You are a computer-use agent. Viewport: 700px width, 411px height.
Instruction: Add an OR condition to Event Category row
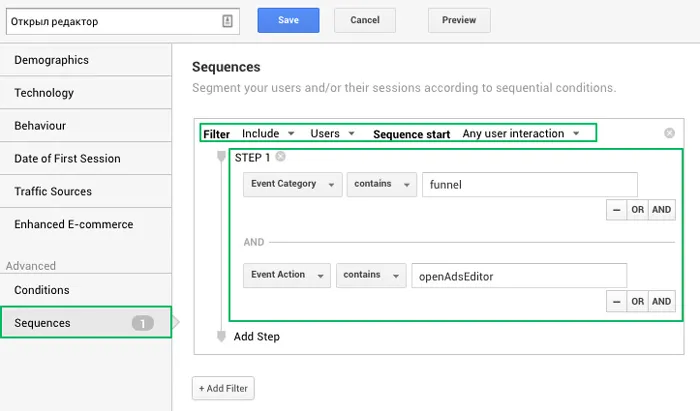tap(638, 210)
